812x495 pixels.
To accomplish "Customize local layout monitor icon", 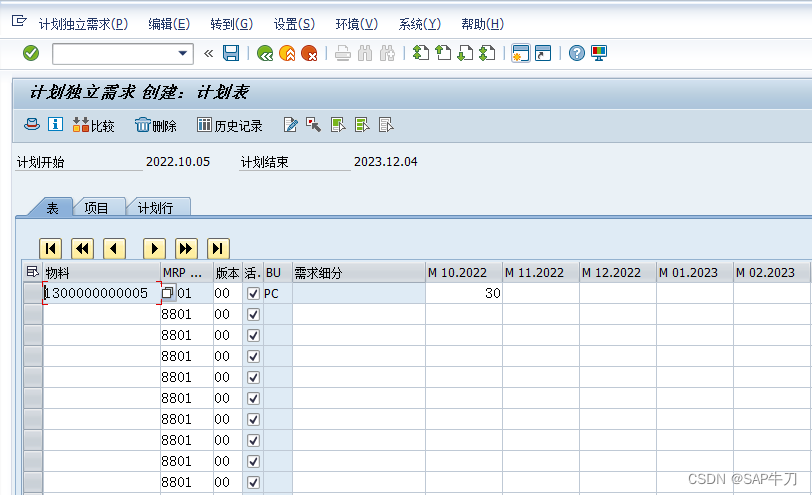I will pyautogui.click(x=599, y=53).
